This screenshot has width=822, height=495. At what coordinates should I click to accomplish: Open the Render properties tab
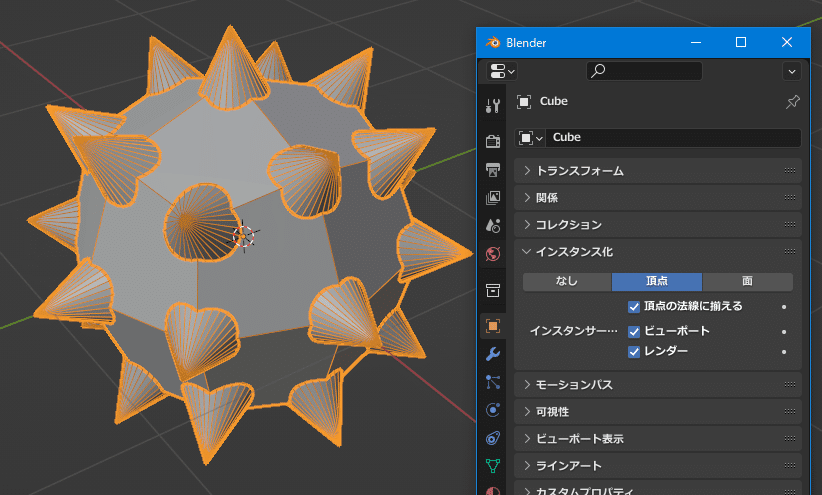(x=493, y=141)
